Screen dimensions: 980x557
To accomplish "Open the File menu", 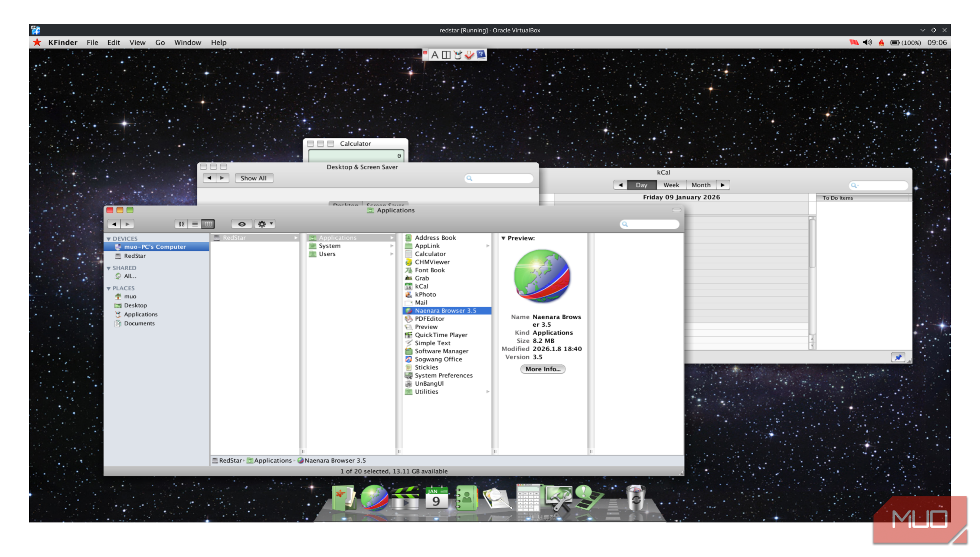I will (x=92, y=42).
